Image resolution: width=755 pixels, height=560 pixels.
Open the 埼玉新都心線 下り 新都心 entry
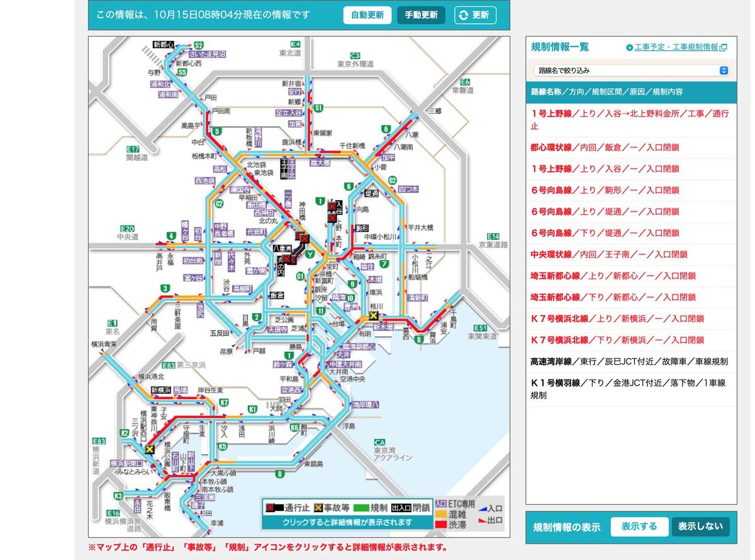click(x=631, y=297)
